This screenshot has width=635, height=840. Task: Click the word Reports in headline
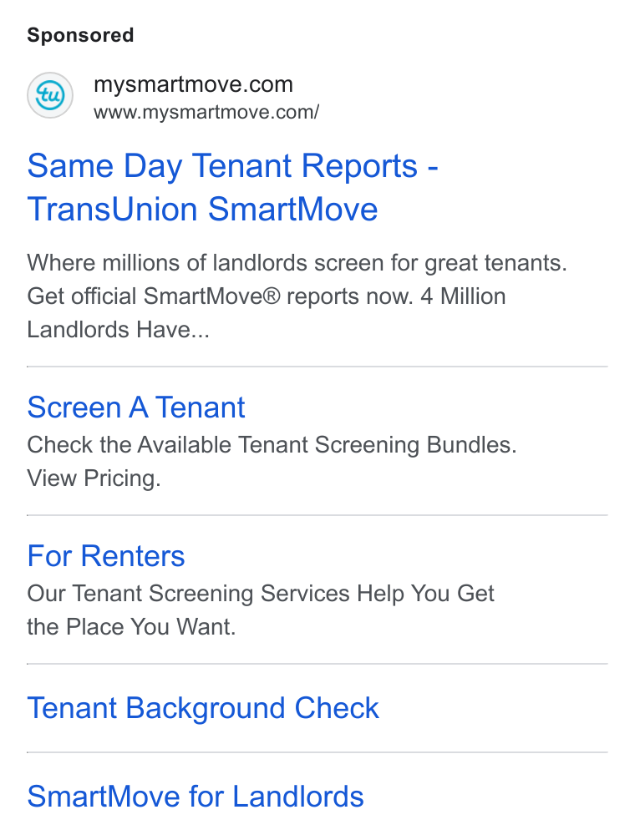(x=359, y=165)
